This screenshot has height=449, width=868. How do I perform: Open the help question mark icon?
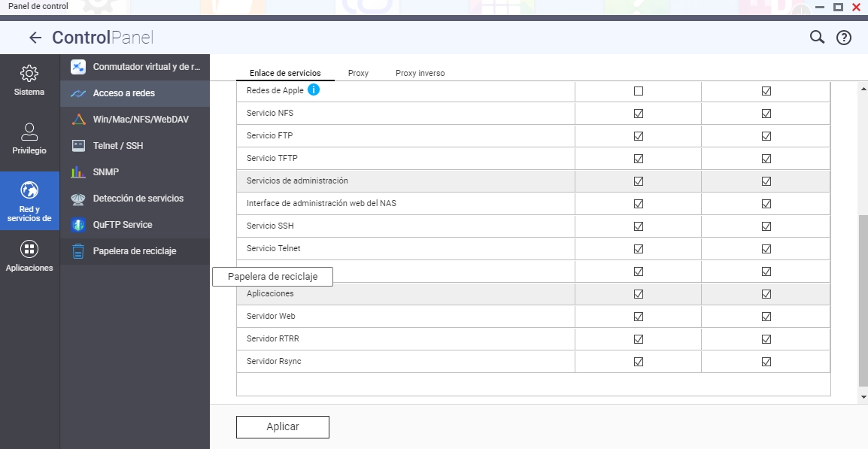(844, 38)
